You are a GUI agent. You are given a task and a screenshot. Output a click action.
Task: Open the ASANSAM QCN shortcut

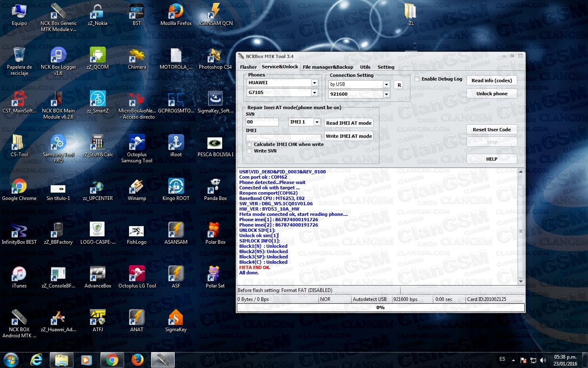click(x=215, y=15)
